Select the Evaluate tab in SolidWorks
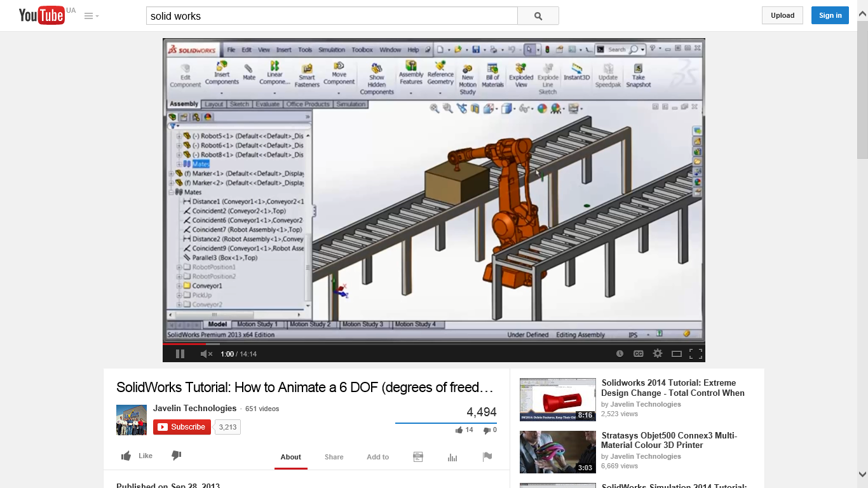The image size is (868, 488). click(x=268, y=104)
